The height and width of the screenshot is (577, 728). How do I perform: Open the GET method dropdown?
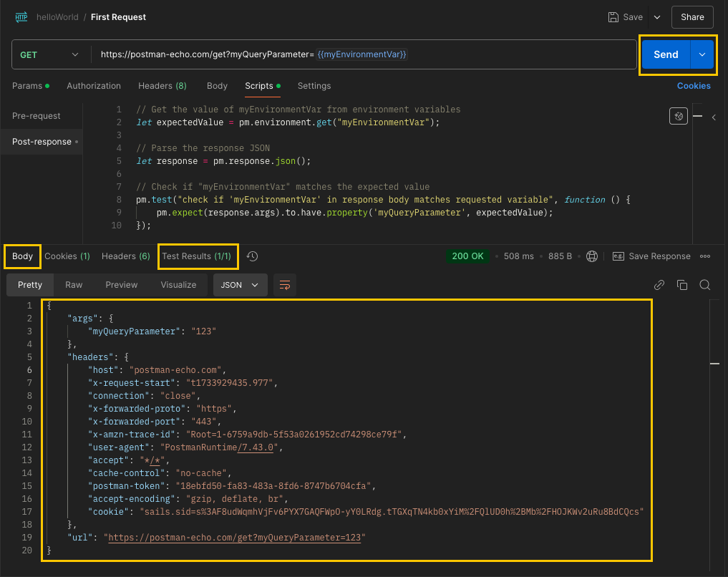[49, 55]
